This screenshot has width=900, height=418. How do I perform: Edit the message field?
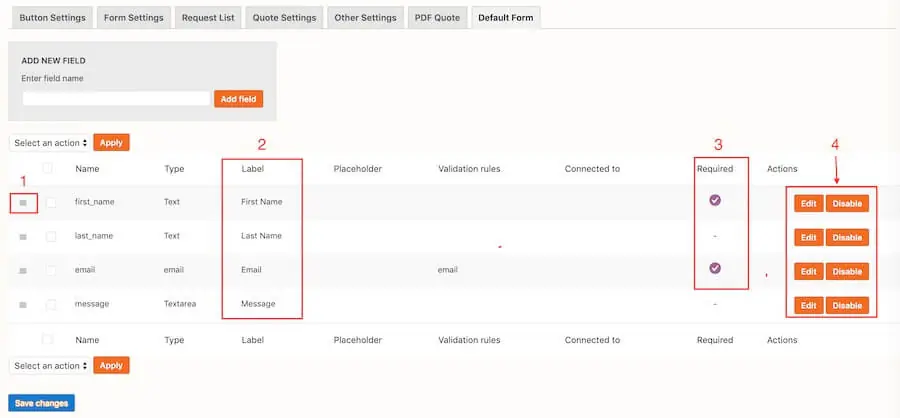(809, 305)
